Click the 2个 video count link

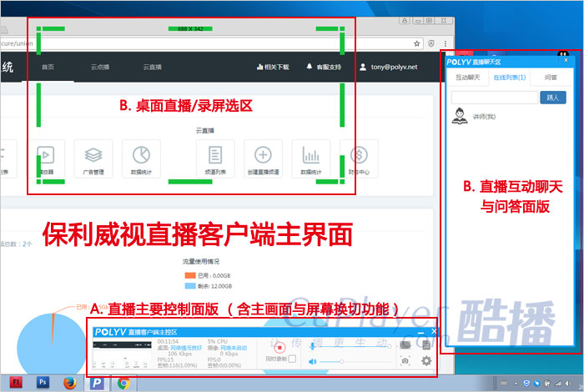tap(28, 244)
